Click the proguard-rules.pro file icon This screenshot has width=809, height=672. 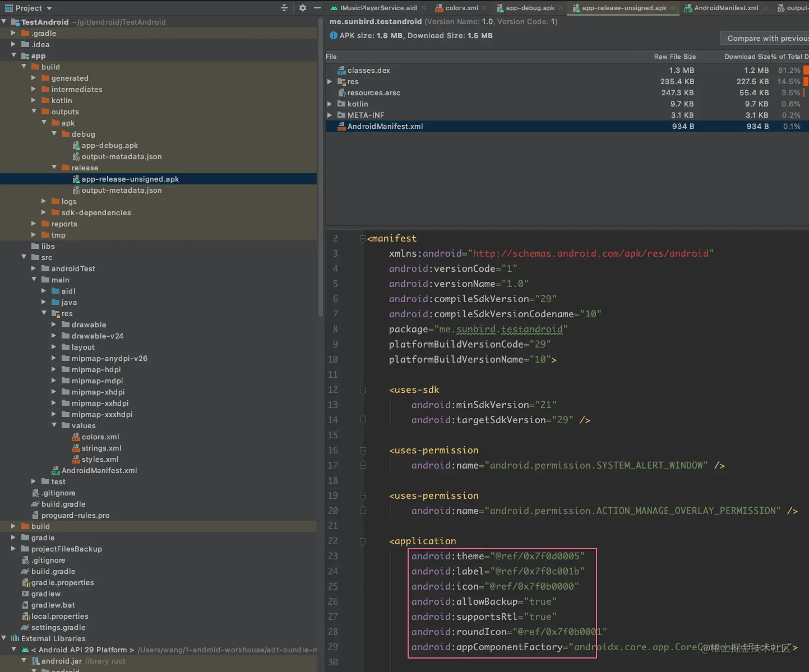pyautogui.click(x=35, y=515)
